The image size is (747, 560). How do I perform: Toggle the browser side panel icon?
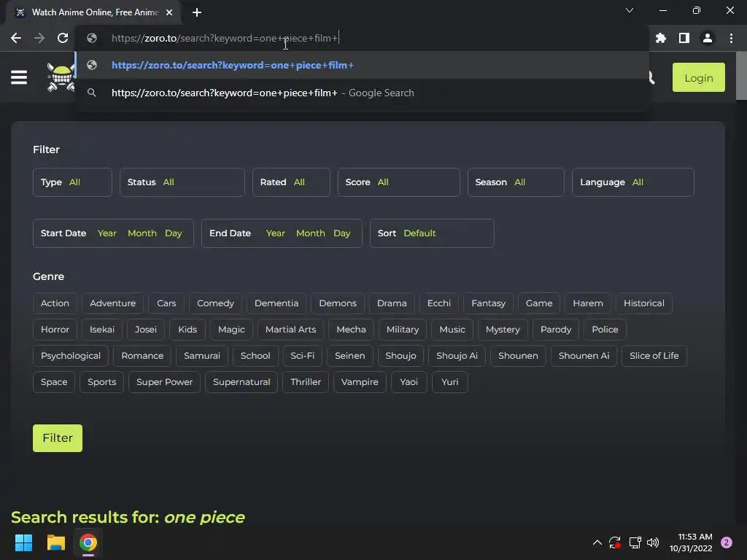tap(684, 38)
